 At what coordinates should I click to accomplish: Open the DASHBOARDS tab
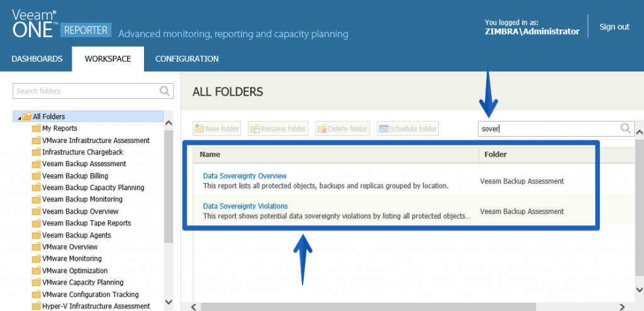click(x=37, y=59)
